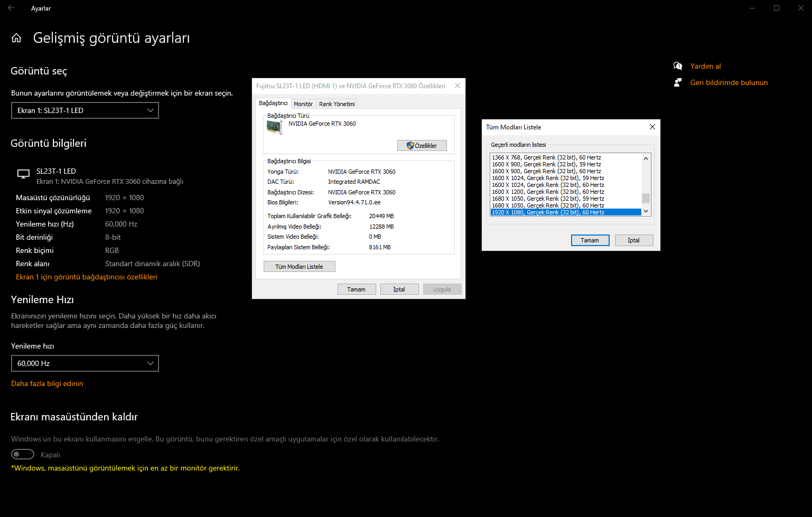812x517 pixels.
Task: Click the SL23T-1 LED monitor icon
Action: click(23, 174)
